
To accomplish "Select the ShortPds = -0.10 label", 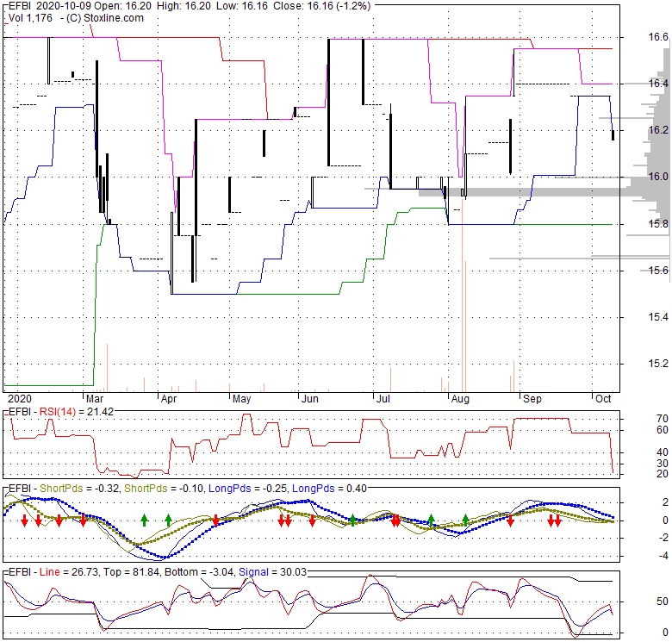I will coord(165,489).
